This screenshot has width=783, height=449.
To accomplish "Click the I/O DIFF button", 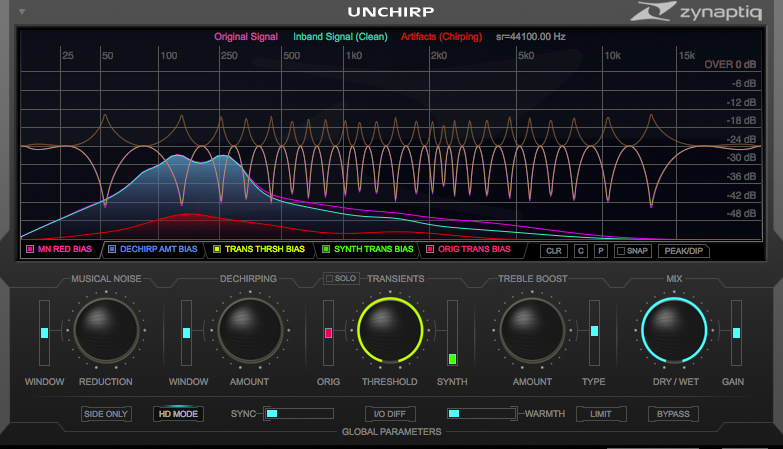I will 390,413.
